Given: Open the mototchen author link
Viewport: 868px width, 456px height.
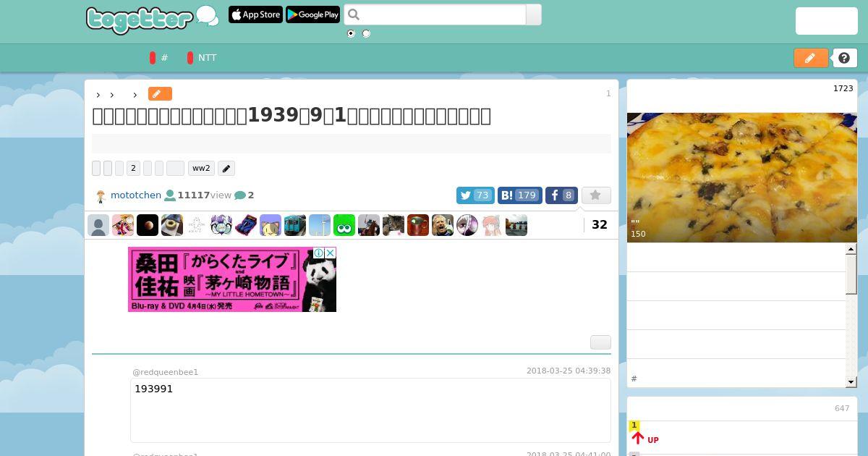Looking at the screenshot, I should pos(136,195).
